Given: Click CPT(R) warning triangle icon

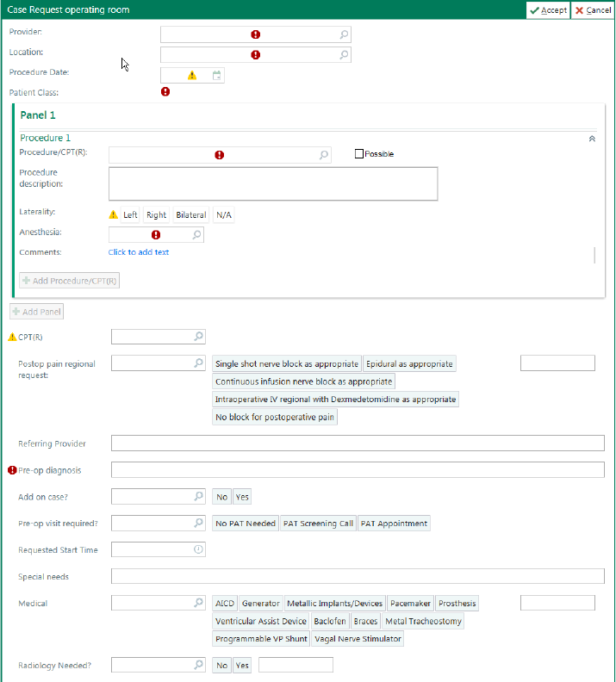Looking at the screenshot, I should [12, 337].
